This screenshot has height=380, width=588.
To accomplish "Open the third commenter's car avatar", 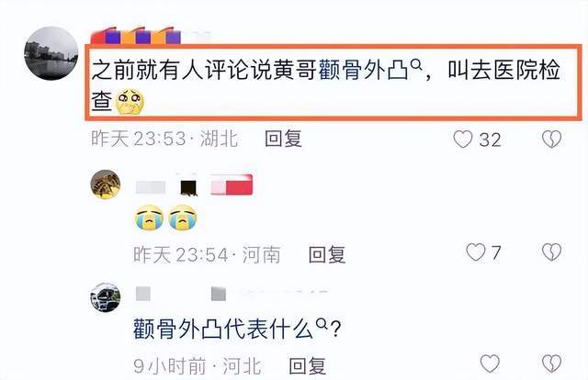I will pyautogui.click(x=106, y=297).
